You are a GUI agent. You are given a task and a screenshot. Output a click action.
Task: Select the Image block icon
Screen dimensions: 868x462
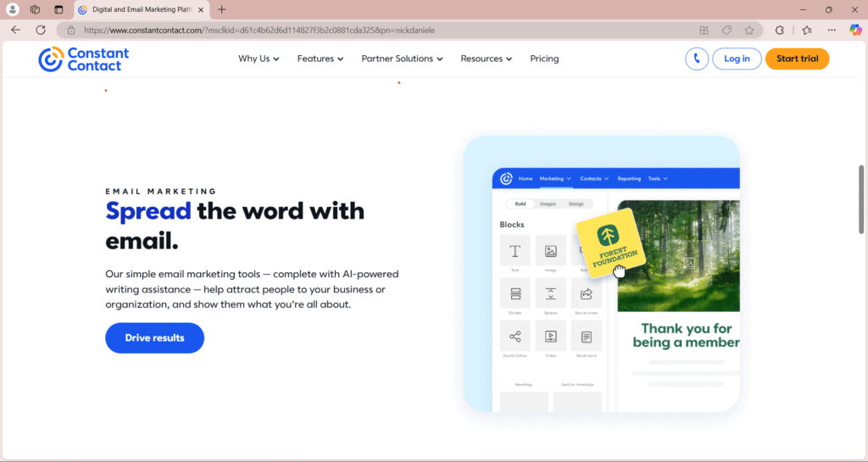550,251
